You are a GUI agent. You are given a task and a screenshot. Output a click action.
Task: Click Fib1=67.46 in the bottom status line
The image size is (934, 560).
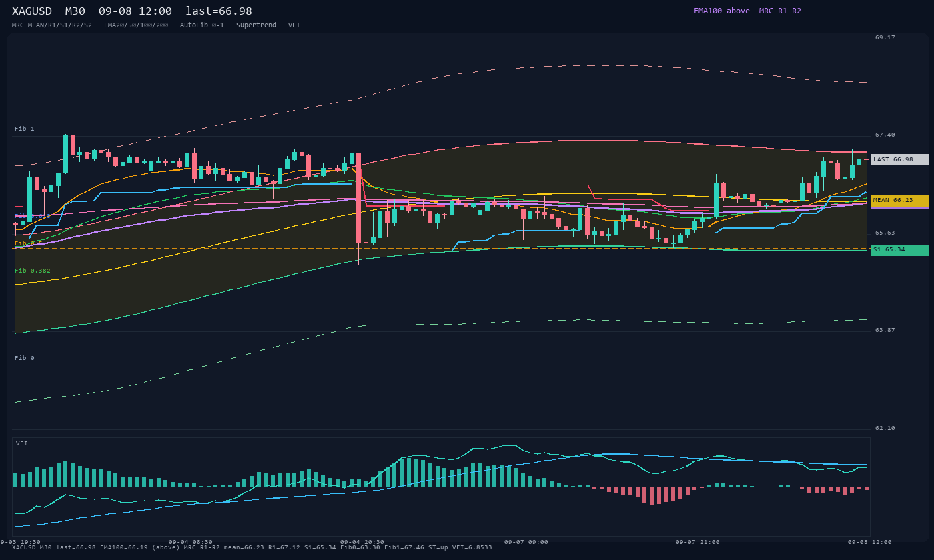tap(404, 547)
